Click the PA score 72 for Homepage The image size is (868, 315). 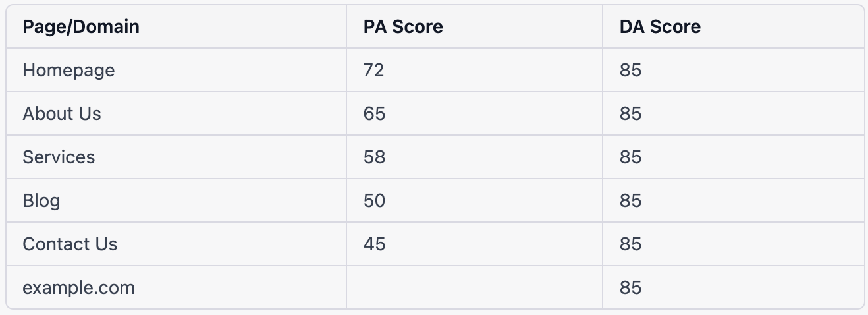click(x=373, y=71)
